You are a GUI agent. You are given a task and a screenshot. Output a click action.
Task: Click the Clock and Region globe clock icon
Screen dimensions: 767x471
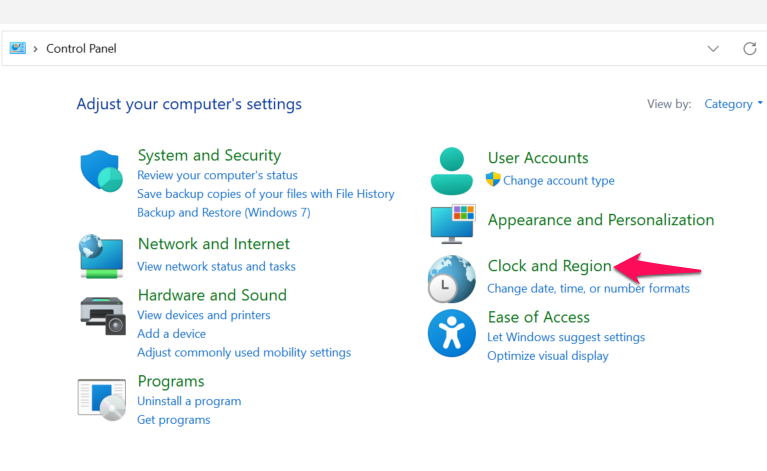pos(451,279)
